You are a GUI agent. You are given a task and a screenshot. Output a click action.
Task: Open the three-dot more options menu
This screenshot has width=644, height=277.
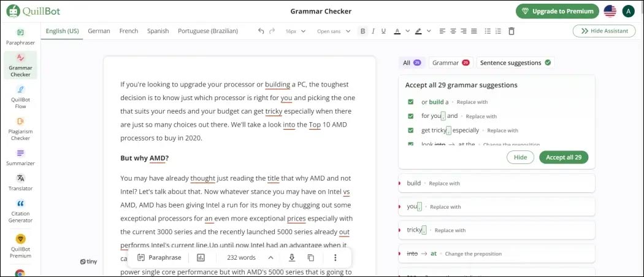335,258
